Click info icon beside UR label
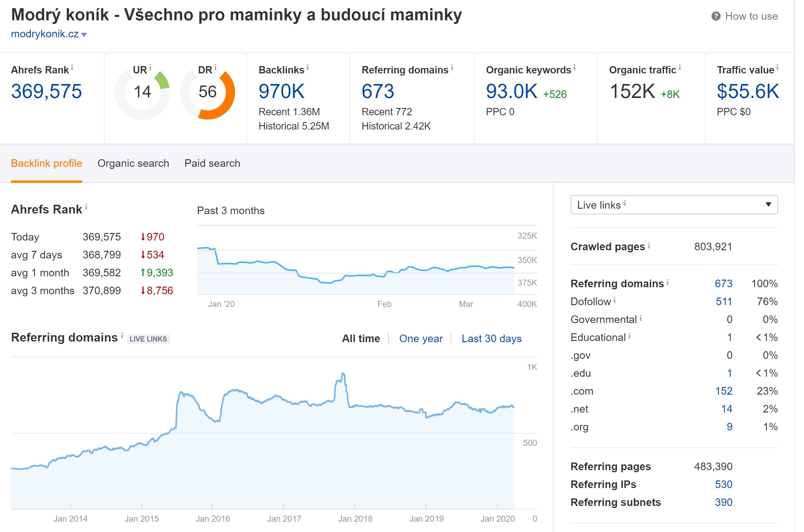 (150, 67)
